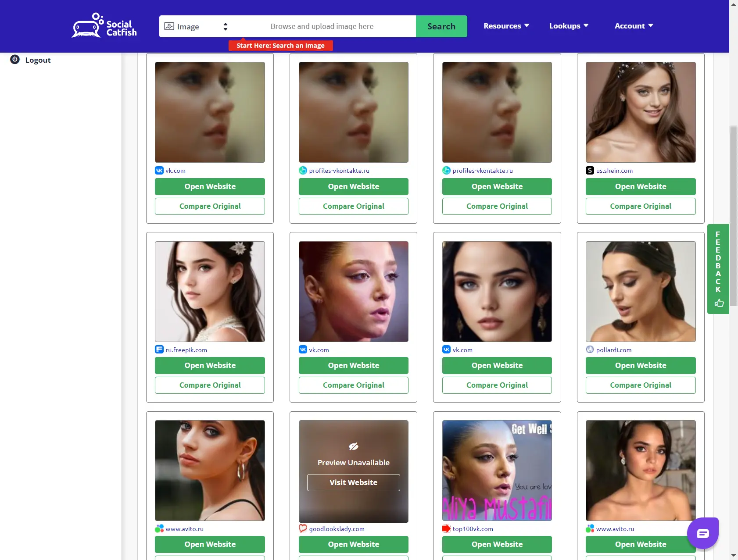
Task: Click the page vertical scrollbar
Action: pos(733,219)
